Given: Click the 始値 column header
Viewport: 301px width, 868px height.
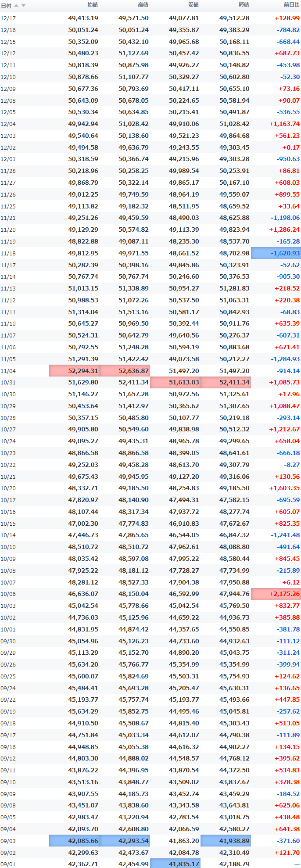Looking at the screenshot, I should coord(93,5).
